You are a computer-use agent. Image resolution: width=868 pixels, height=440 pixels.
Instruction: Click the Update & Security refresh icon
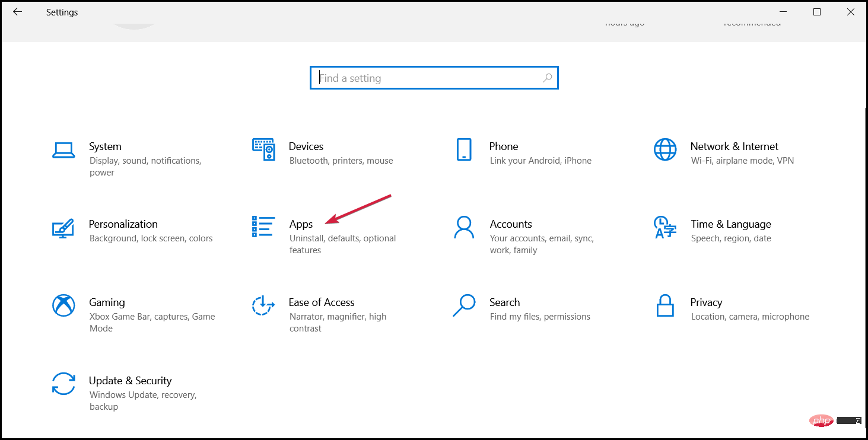tap(63, 384)
